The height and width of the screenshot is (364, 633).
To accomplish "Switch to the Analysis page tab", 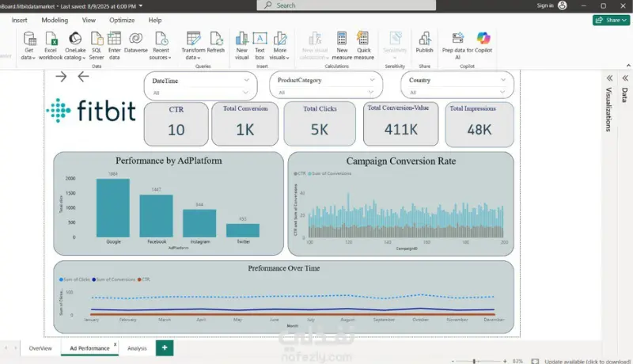I will (137, 348).
